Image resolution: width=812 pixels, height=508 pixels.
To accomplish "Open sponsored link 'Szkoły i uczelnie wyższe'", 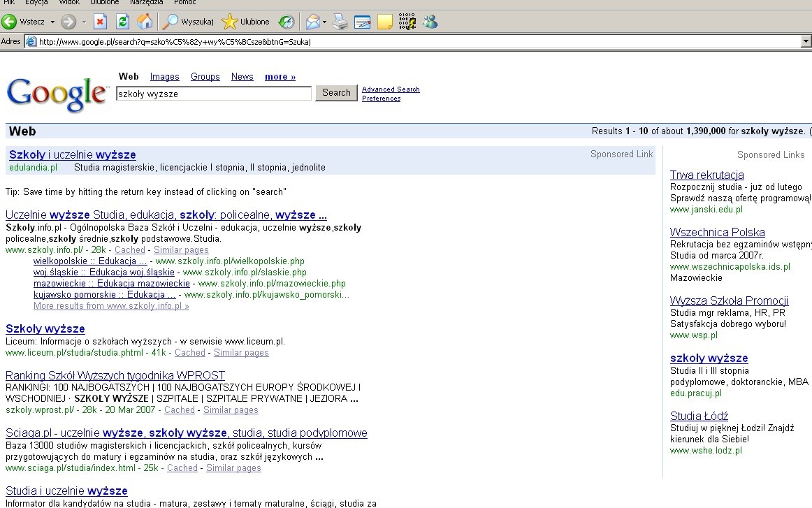I will 73,154.
